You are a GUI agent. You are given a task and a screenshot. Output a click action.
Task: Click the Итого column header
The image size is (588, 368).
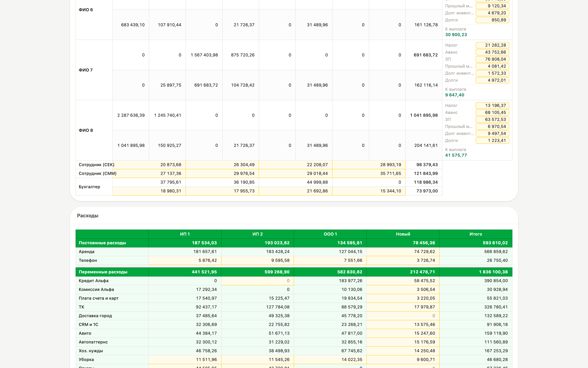click(476, 234)
